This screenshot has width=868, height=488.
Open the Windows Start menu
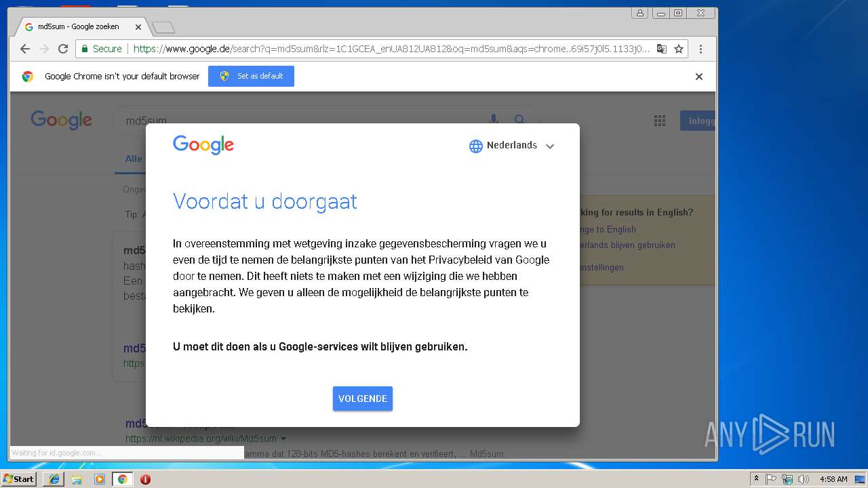tap(19, 479)
